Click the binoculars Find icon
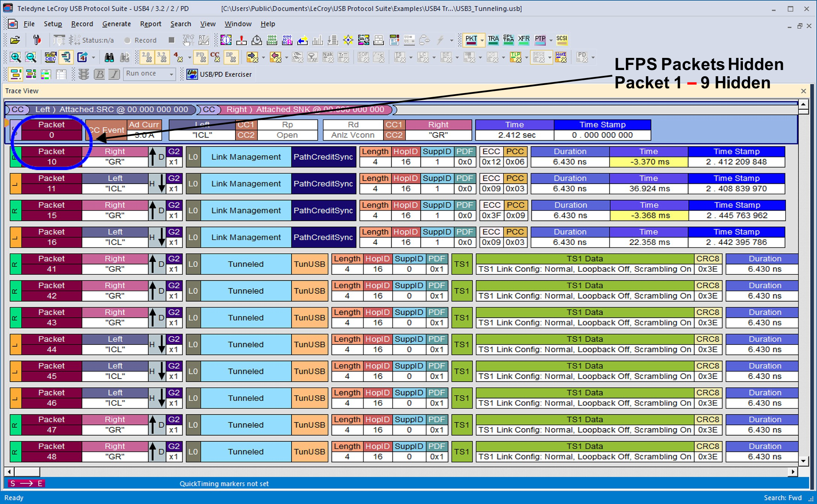The width and height of the screenshot is (817, 504). pos(109,57)
